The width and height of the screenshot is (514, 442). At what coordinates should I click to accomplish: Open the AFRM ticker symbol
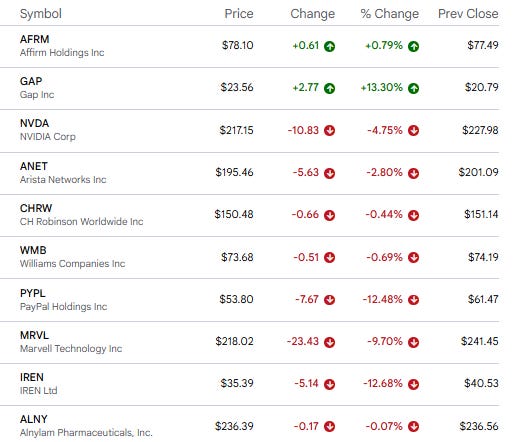click(x=34, y=39)
